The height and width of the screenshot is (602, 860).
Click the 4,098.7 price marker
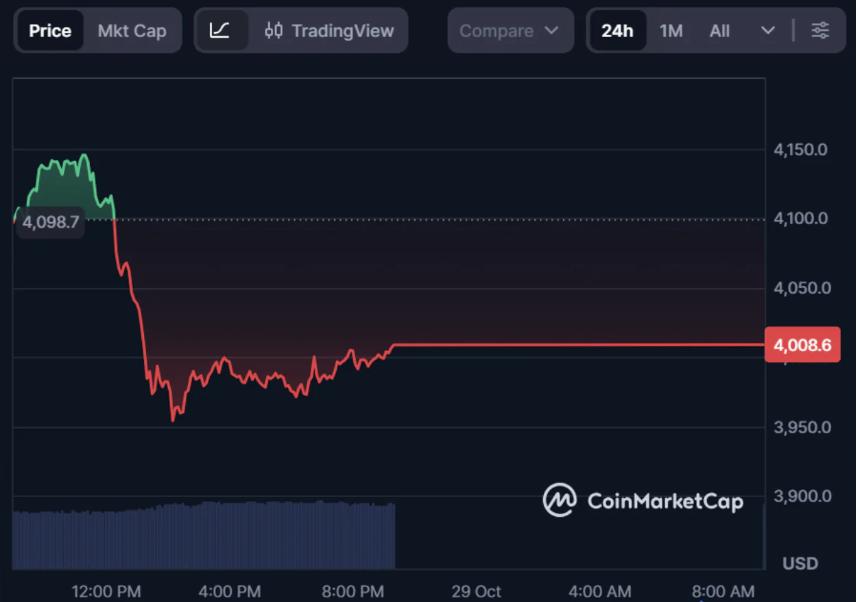click(x=50, y=222)
